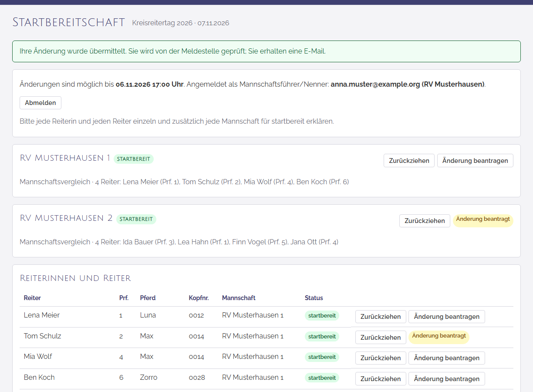The width and height of the screenshot is (533, 392).
Task: Click Änderung beantragen for Ben Koch
Action: click(447, 379)
